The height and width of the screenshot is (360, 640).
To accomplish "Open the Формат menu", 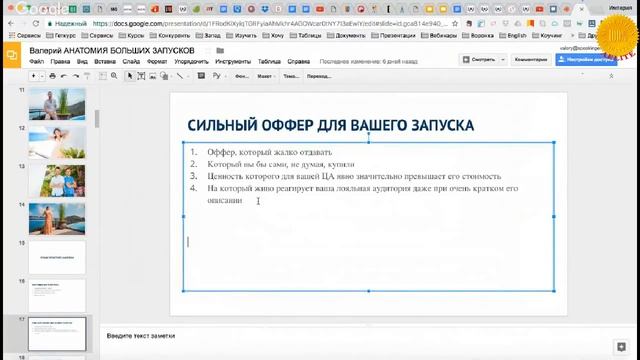I will 157,62.
